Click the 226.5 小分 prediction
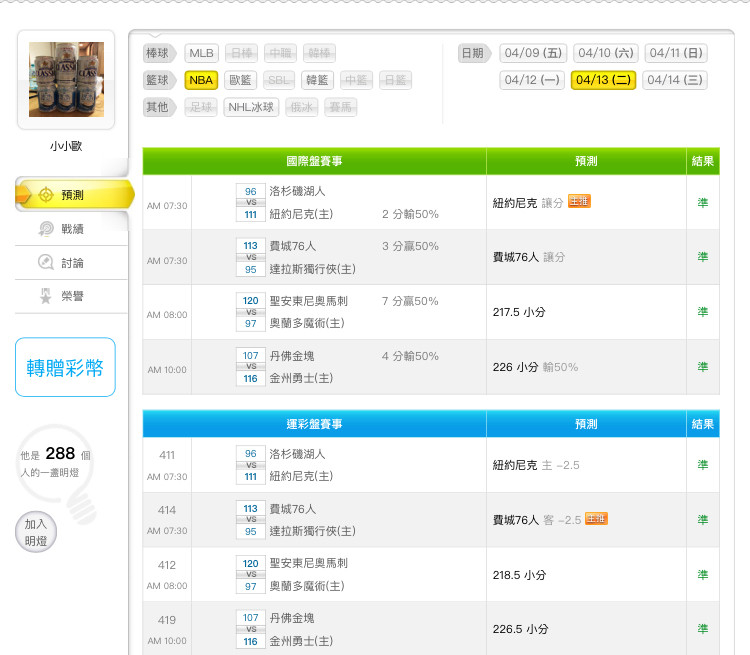 pos(520,630)
